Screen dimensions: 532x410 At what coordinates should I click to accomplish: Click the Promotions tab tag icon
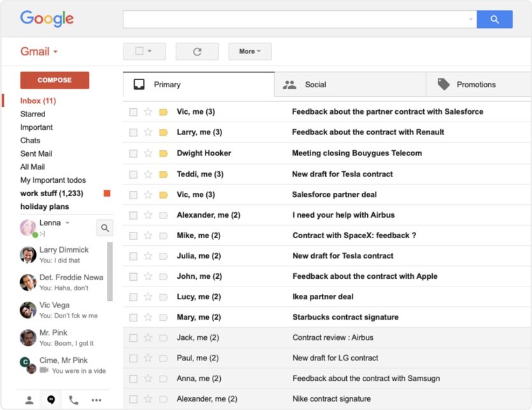click(444, 84)
